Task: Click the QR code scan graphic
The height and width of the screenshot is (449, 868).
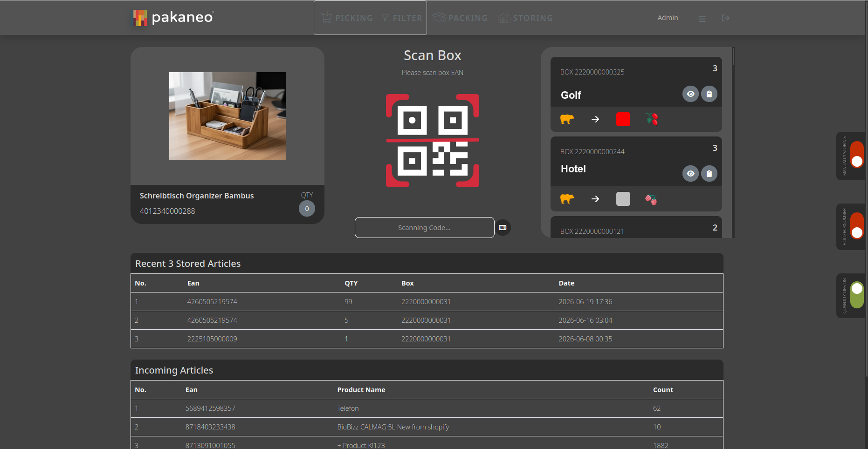Action: point(433,141)
